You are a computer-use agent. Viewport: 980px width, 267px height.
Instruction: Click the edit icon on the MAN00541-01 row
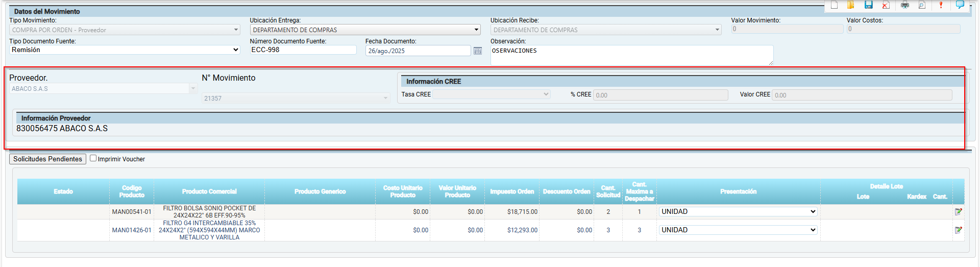958,212
